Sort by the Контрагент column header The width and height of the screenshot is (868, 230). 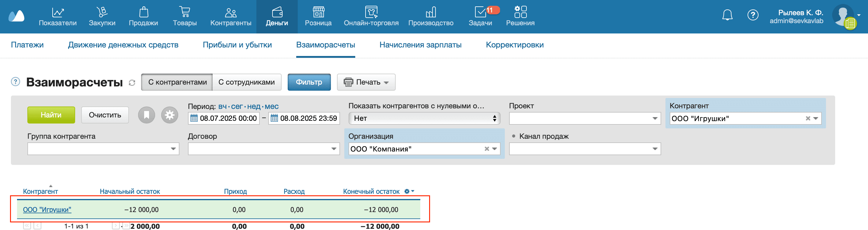coord(40,191)
